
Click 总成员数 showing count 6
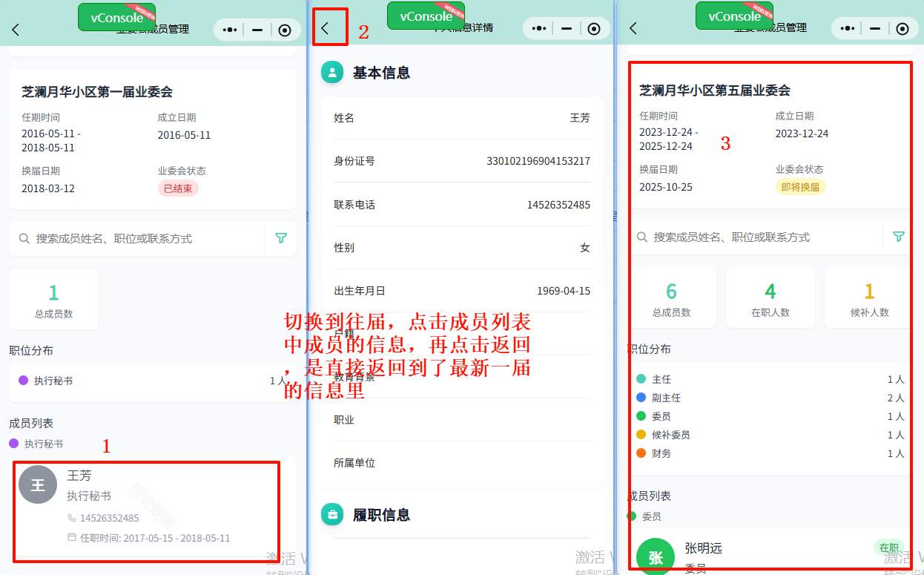coord(673,297)
